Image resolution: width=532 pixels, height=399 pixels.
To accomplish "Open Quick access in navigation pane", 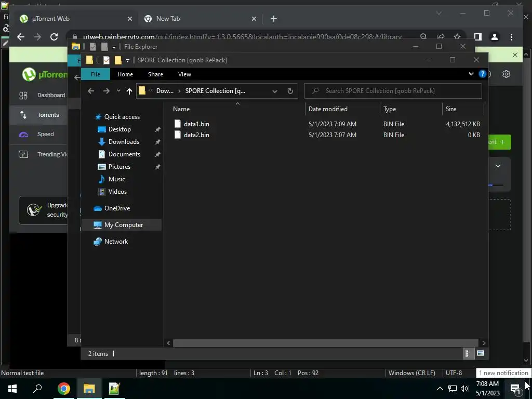I will (122, 117).
